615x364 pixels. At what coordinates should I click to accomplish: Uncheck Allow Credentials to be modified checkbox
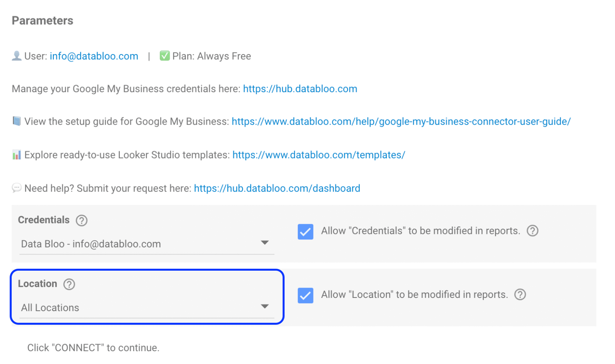pos(305,231)
